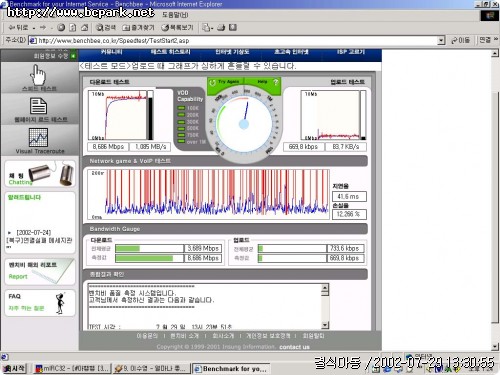Open the webpage load test document icon
Screen dimensions: 500x375
click(x=38, y=106)
